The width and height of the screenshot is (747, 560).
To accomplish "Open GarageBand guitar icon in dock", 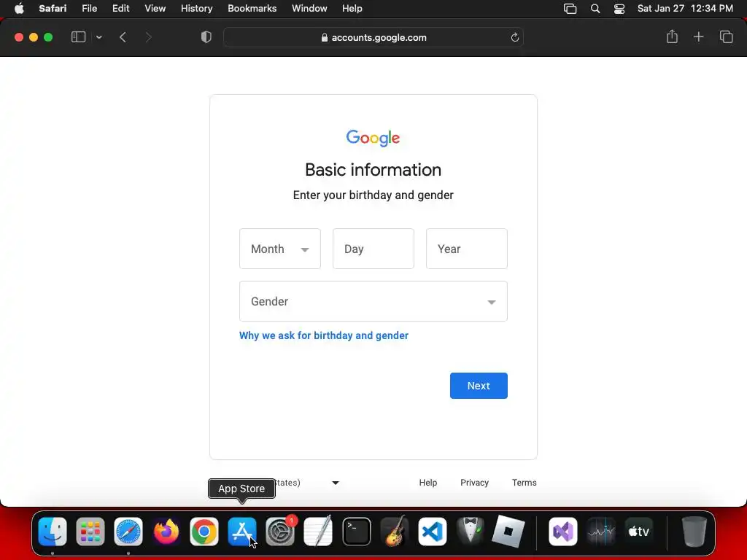I will click(395, 532).
